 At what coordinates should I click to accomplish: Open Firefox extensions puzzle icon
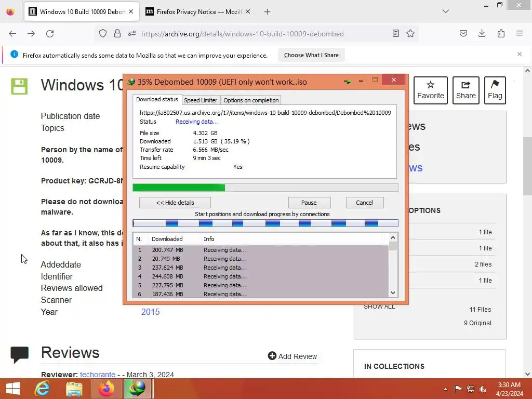tap(501, 33)
